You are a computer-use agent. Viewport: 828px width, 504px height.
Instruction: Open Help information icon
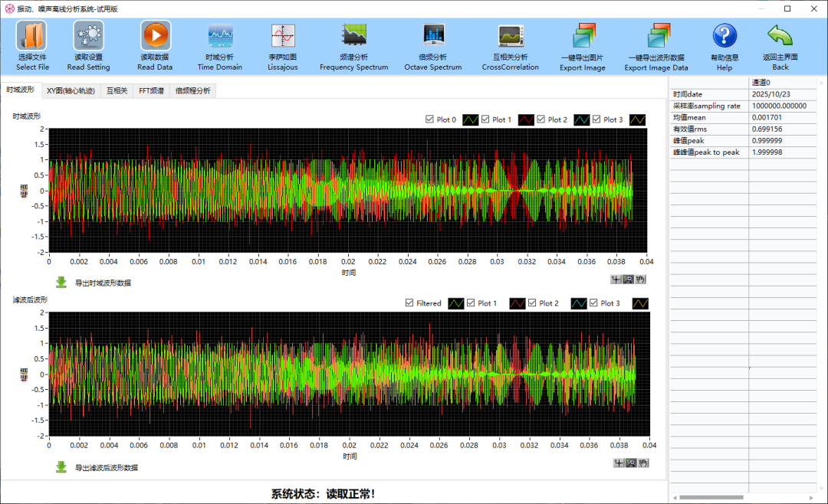click(x=724, y=36)
